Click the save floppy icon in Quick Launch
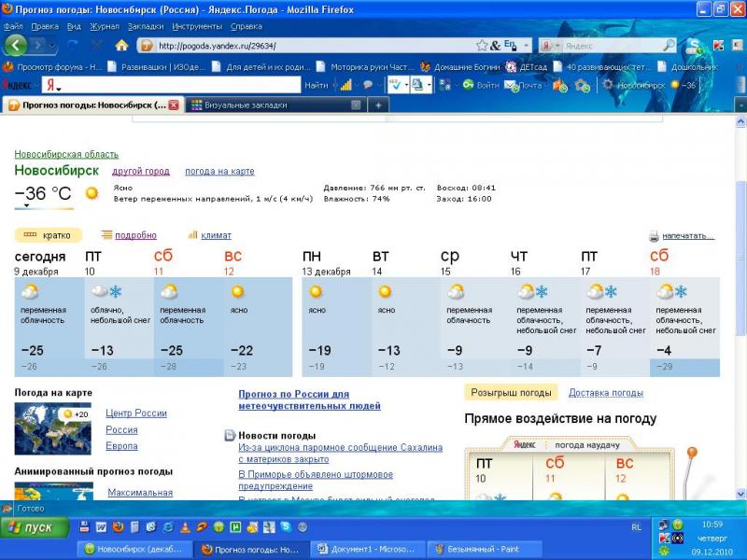Screen dimensions: 747x560 click(x=84, y=527)
